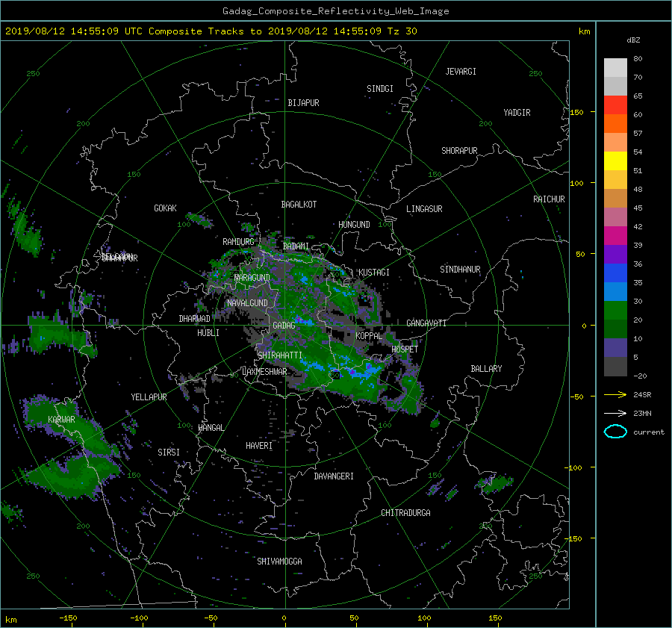Click the KUSTAGI town label
This screenshot has height=628, width=672.
pyautogui.click(x=374, y=273)
